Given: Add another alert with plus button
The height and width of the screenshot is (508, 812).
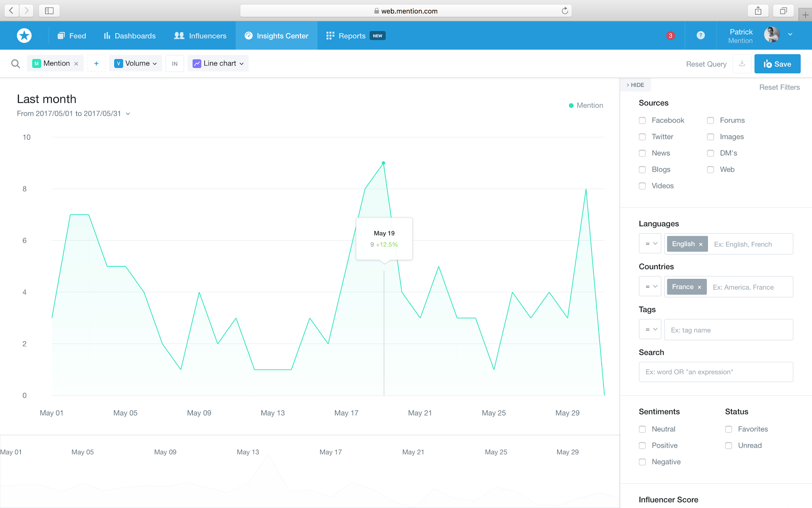Looking at the screenshot, I should [96, 63].
